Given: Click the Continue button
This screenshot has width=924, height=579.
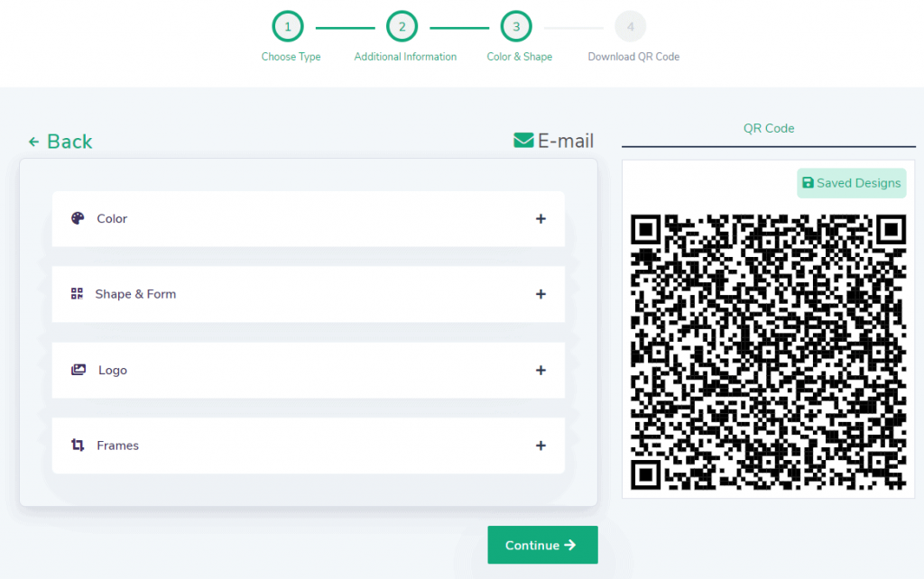Looking at the screenshot, I should (x=542, y=545).
